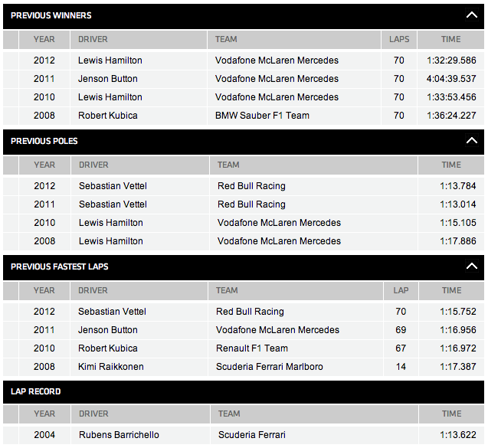Viewport: 488px width, 448px height.
Task: Click the Previous Poles header title
Action: point(44,141)
